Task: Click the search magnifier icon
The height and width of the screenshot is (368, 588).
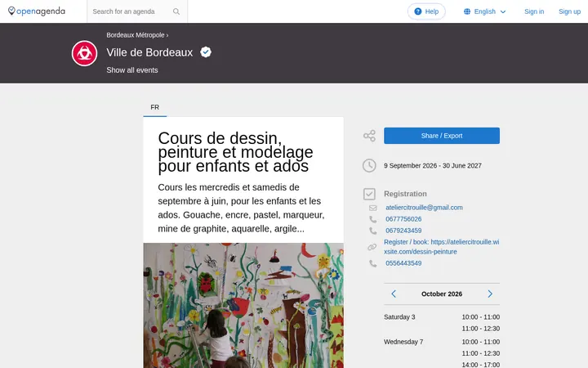Action: (176, 11)
